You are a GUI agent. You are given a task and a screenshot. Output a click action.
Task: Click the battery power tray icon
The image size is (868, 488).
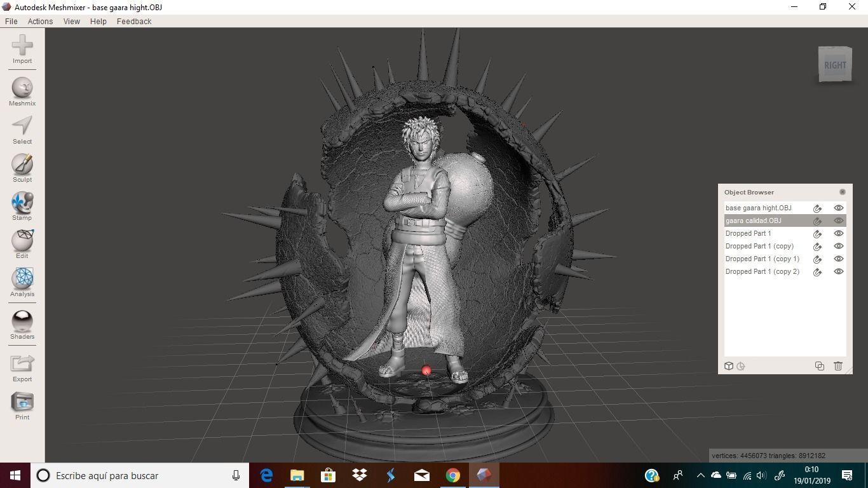point(731,475)
